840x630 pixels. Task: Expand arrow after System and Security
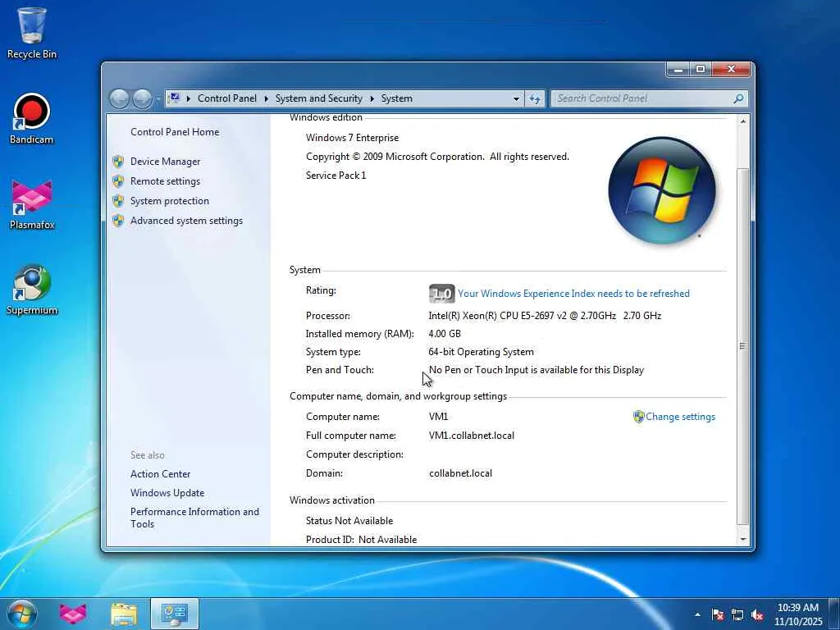point(372,98)
